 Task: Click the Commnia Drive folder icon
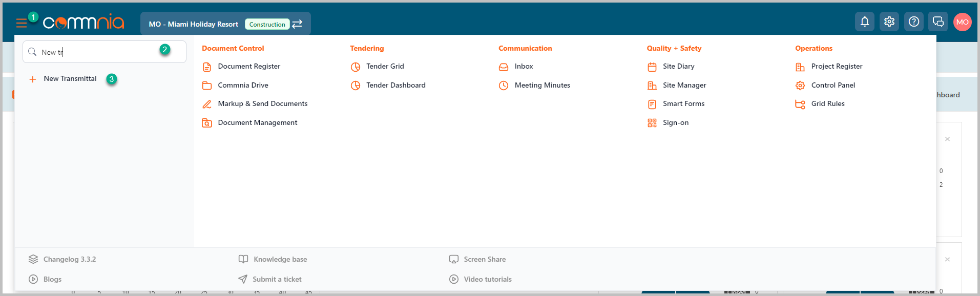click(x=207, y=86)
